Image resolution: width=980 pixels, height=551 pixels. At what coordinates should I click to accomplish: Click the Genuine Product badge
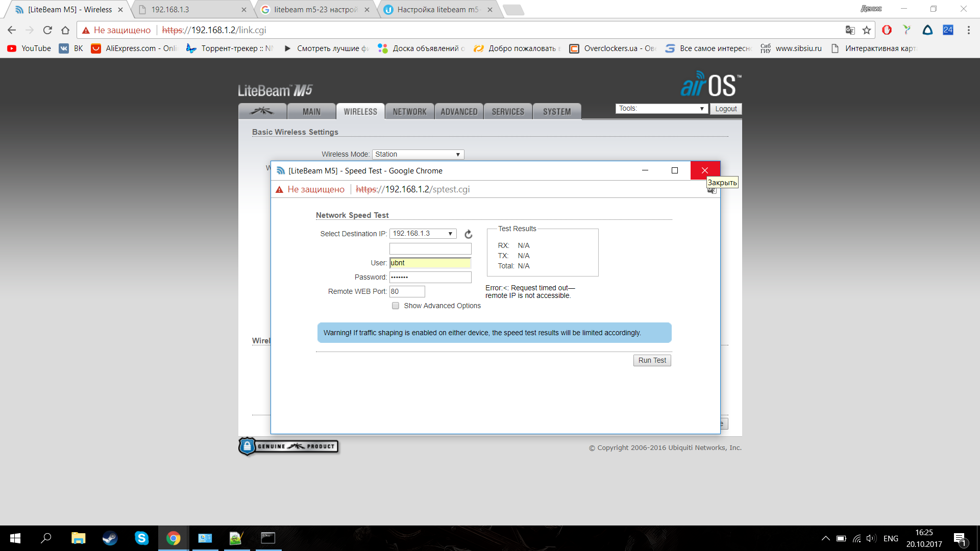[288, 446]
